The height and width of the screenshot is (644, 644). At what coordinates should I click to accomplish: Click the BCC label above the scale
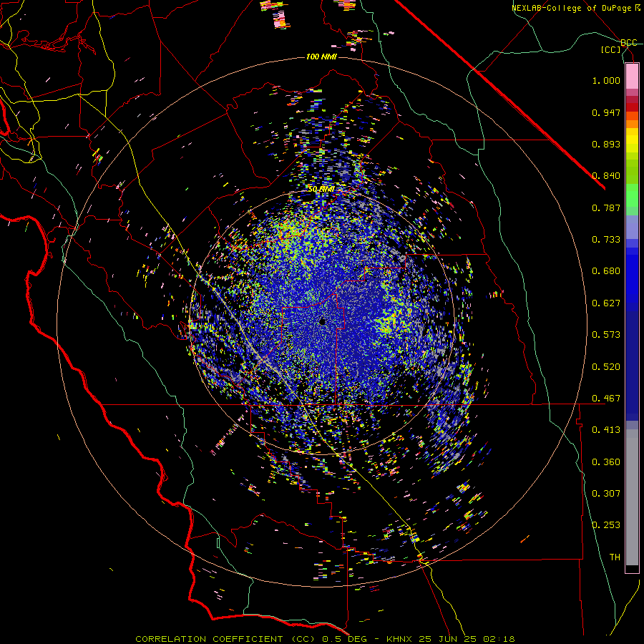(629, 43)
